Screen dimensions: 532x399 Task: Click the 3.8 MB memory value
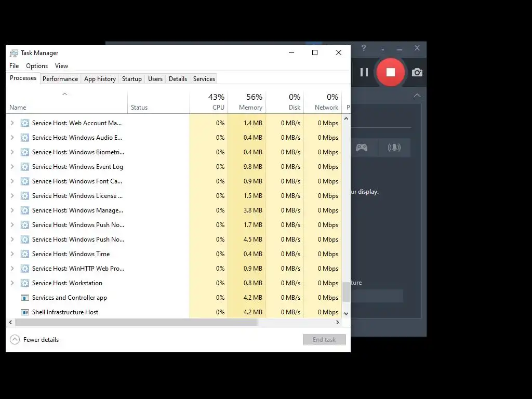pos(253,210)
